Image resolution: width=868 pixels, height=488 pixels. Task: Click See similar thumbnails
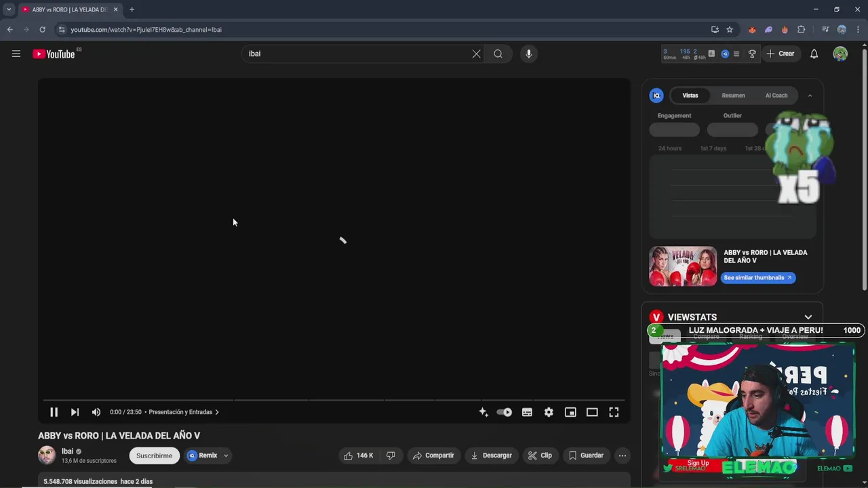tap(758, 278)
